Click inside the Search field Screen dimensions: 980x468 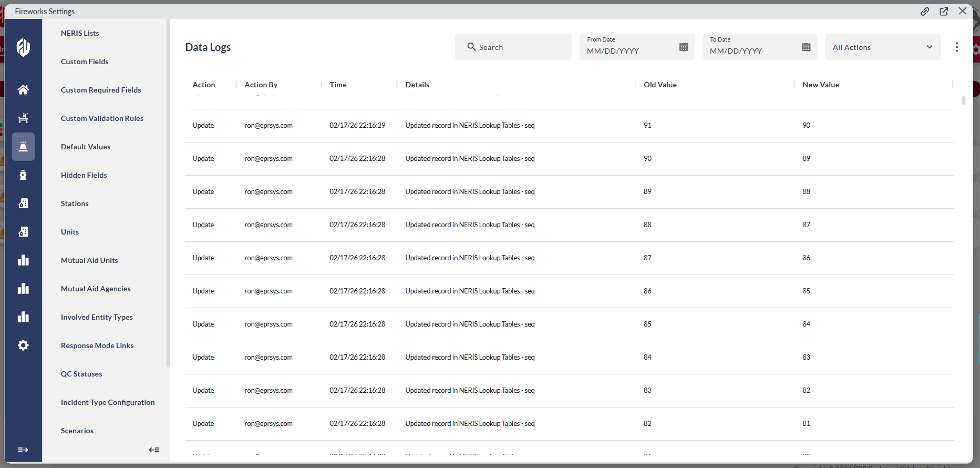pyautogui.click(x=520, y=47)
